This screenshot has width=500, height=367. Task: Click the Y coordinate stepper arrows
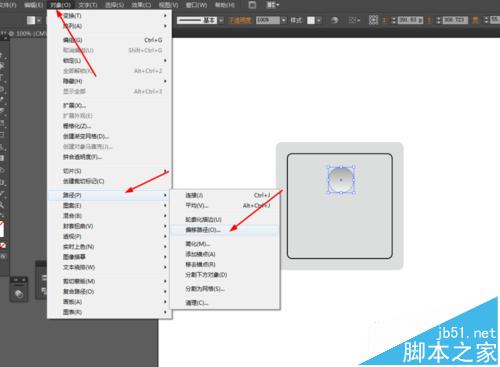coord(439,20)
